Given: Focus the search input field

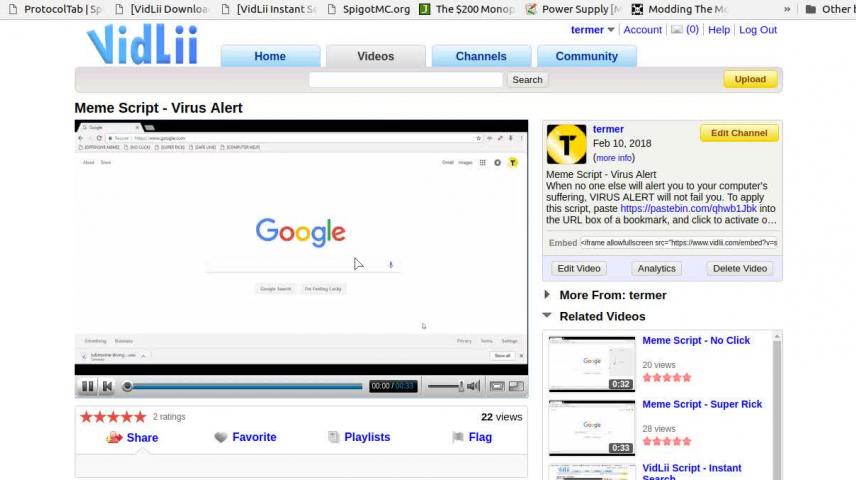Looking at the screenshot, I should (406, 80).
